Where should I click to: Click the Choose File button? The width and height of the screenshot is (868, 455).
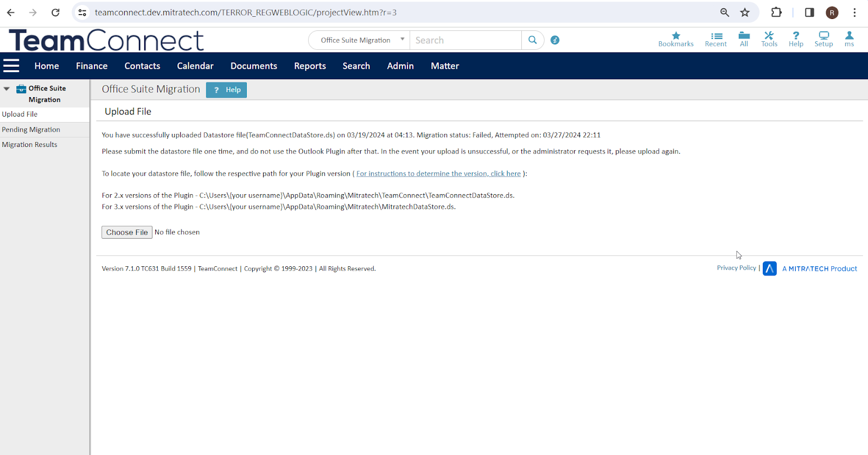[x=127, y=232]
